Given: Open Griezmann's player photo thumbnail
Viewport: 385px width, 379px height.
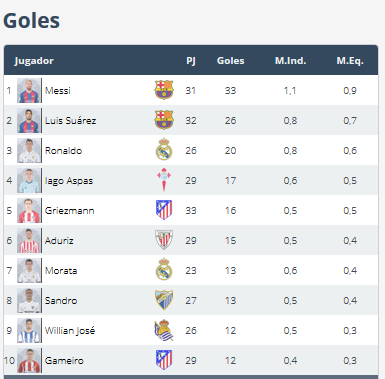Looking at the screenshot, I should pyautogui.click(x=29, y=210).
